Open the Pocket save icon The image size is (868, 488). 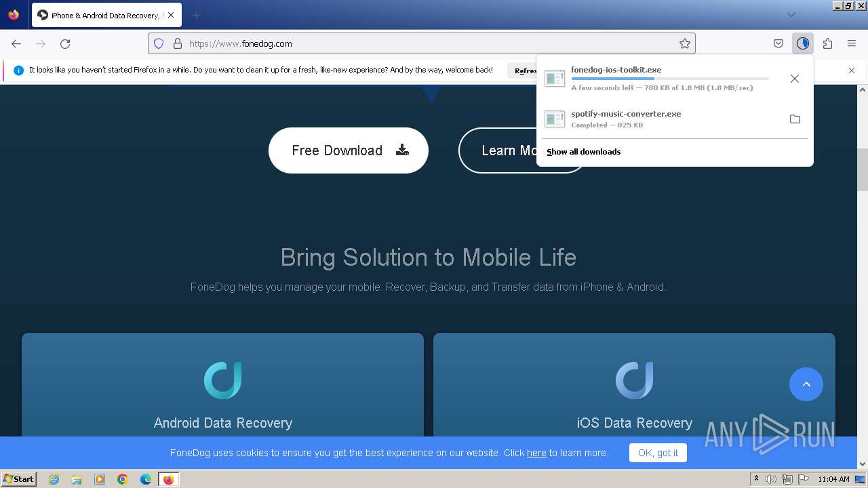[778, 43]
